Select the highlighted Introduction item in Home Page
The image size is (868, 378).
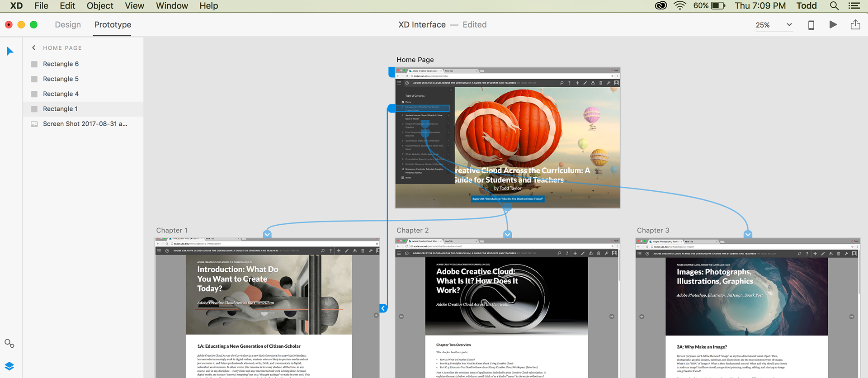(422, 109)
